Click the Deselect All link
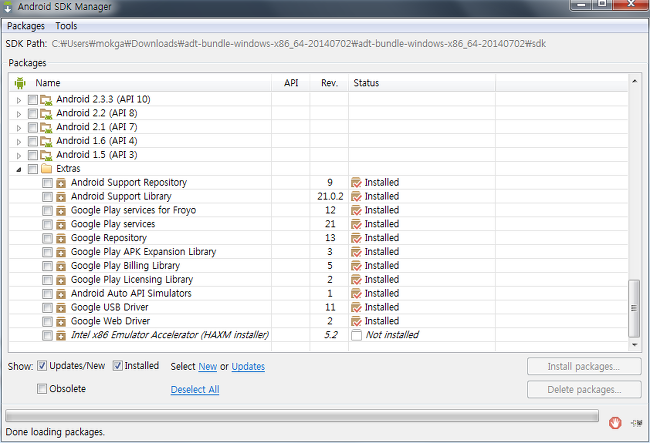Screen dimensions: 650x443 click(195, 390)
